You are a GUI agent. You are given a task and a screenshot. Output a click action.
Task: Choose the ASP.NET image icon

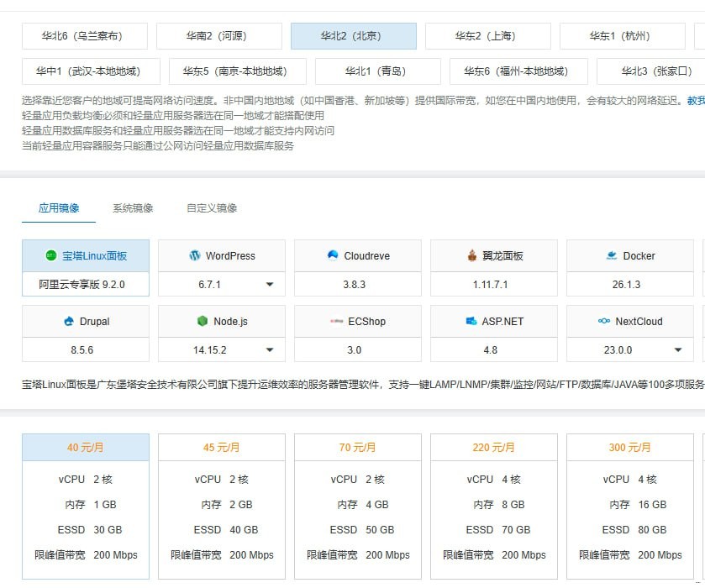(x=473, y=321)
